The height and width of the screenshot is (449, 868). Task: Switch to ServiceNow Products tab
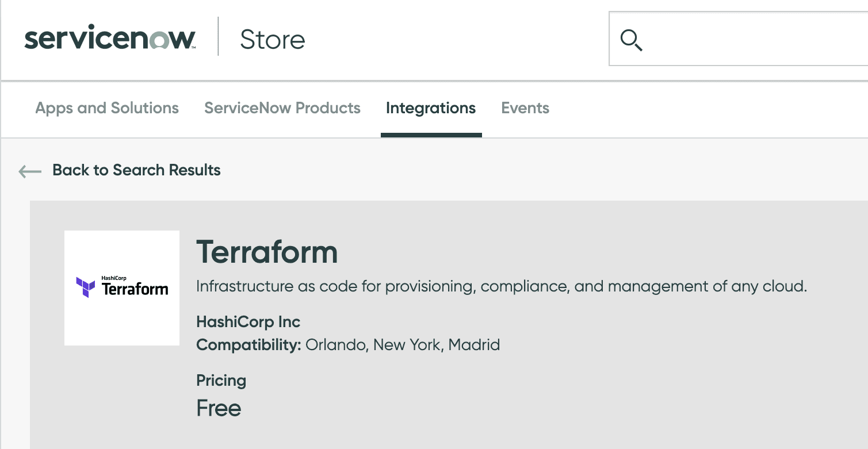(x=282, y=108)
